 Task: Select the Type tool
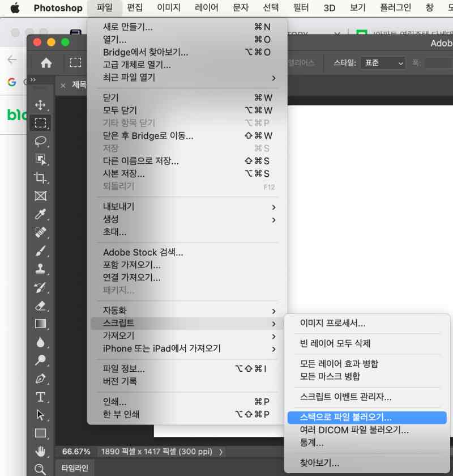coord(40,397)
